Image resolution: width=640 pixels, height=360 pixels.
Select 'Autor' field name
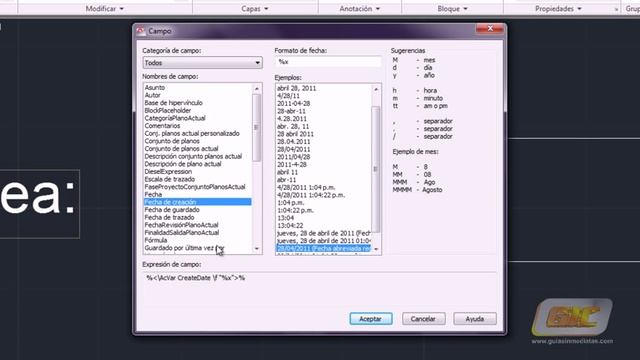coord(152,95)
